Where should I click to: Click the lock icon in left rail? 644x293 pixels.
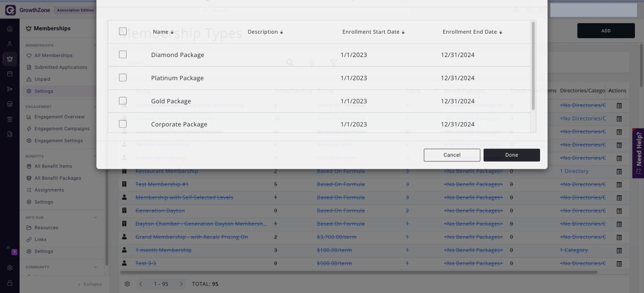(x=10, y=283)
